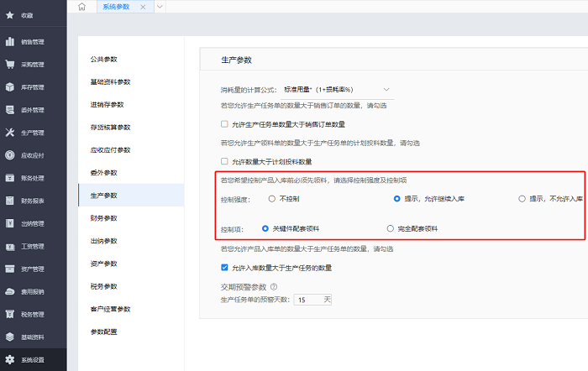Open 生产管理 wrench icon module
Viewport: 588px width, 371px height.
(32, 133)
